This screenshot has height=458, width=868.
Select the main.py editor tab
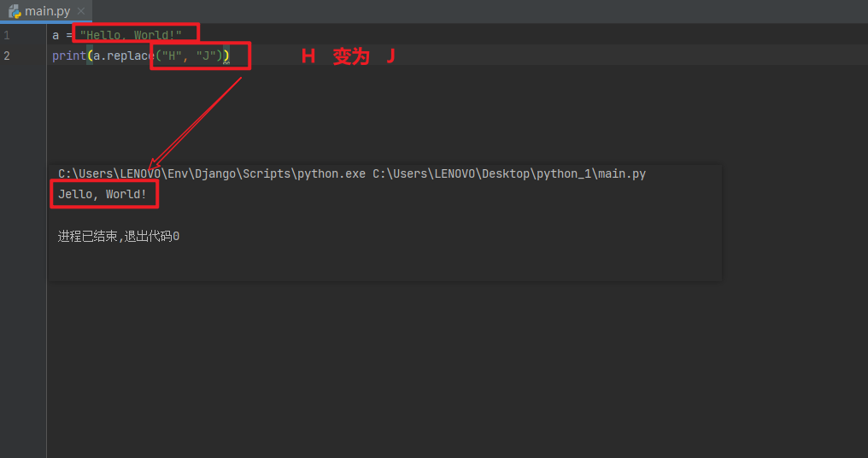[46, 11]
